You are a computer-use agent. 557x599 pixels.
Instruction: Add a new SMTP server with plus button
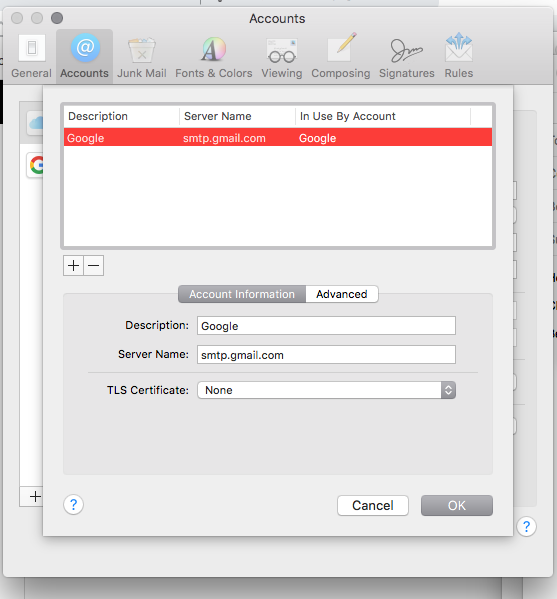(x=73, y=266)
